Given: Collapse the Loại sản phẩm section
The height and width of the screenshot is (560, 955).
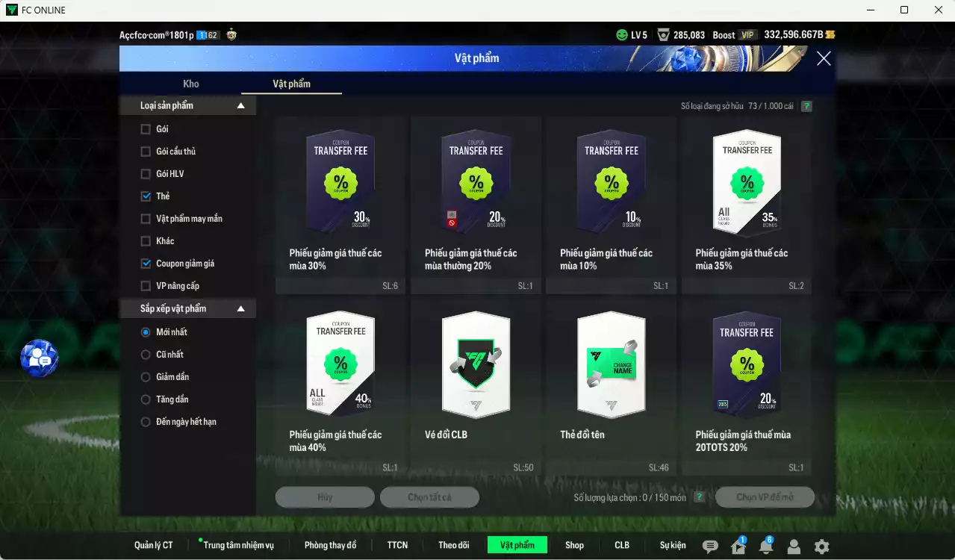Looking at the screenshot, I should tap(240, 106).
